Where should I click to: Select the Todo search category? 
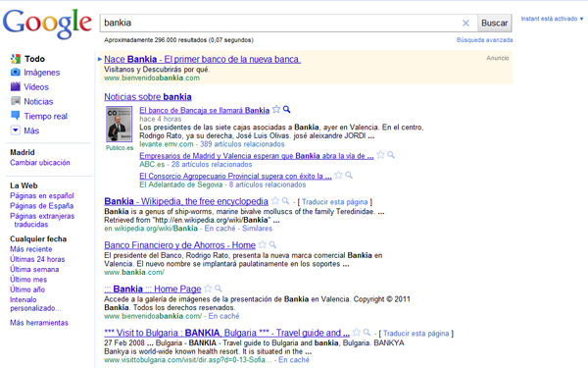[x=34, y=59]
